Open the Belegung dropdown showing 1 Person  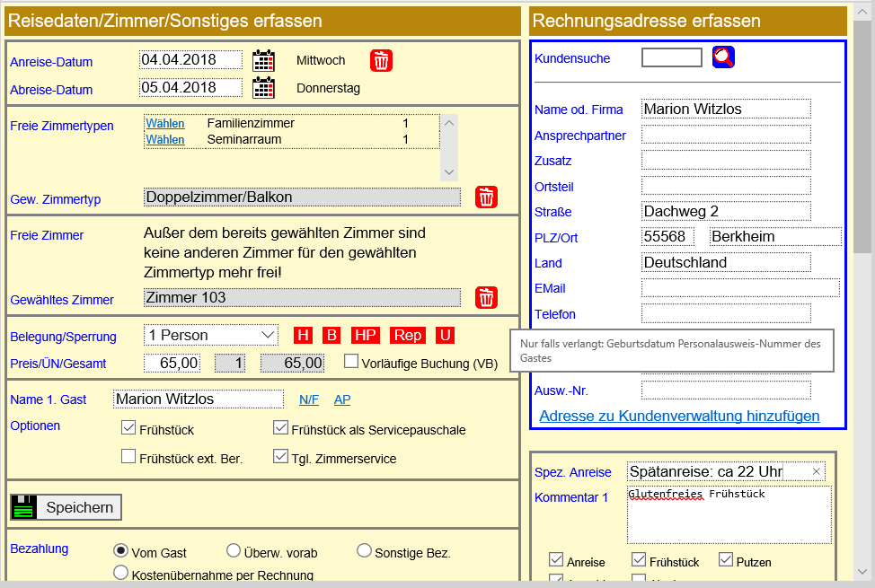(x=210, y=334)
